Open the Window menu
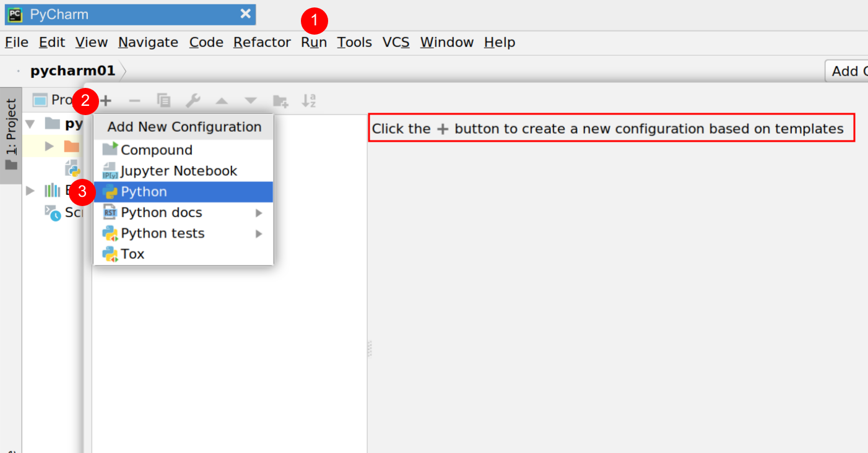Screen dimensions: 868x453 click(x=447, y=42)
